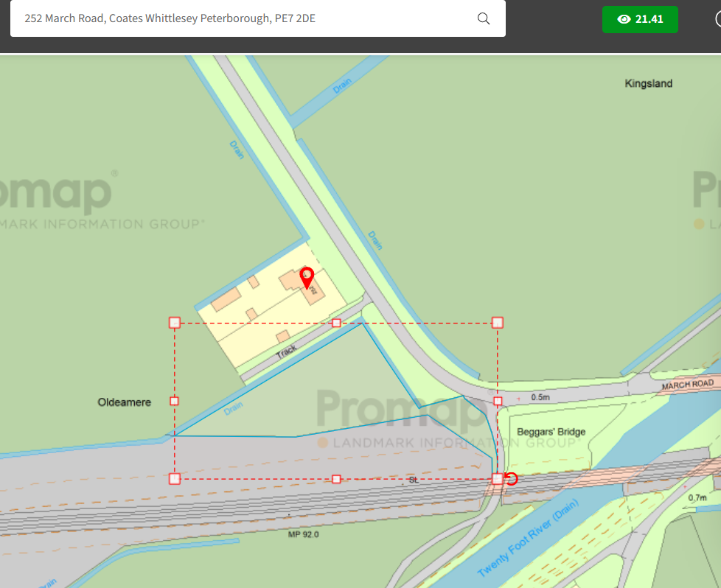Click the green 21.41 view button
721x588 pixels.
640,19
